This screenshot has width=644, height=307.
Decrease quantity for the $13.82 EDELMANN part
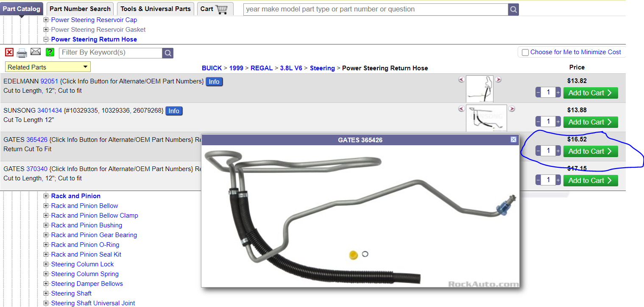(x=538, y=93)
